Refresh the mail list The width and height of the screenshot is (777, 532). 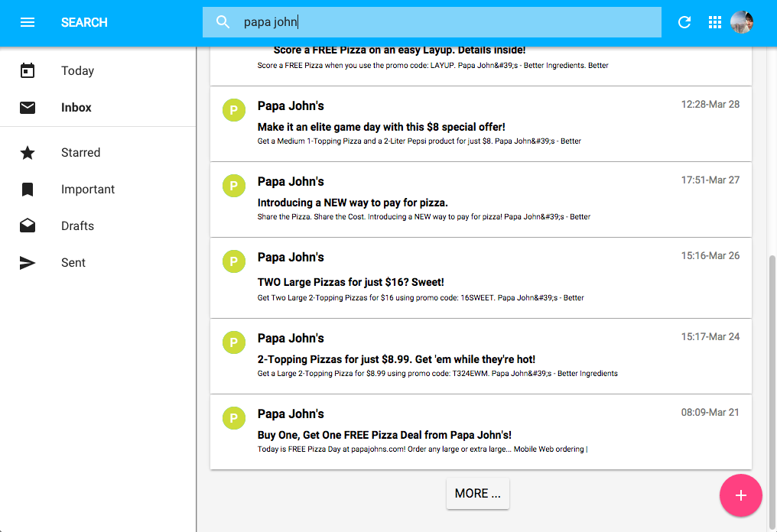tap(684, 22)
